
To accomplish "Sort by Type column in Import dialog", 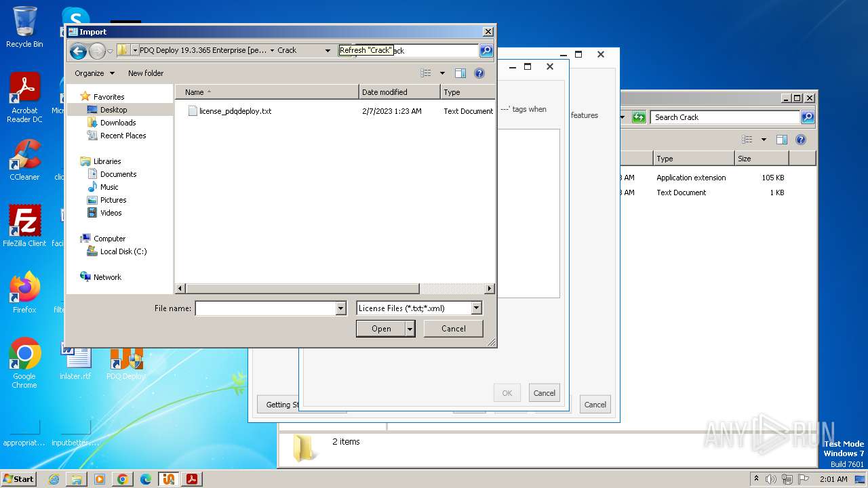I will point(467,92).
